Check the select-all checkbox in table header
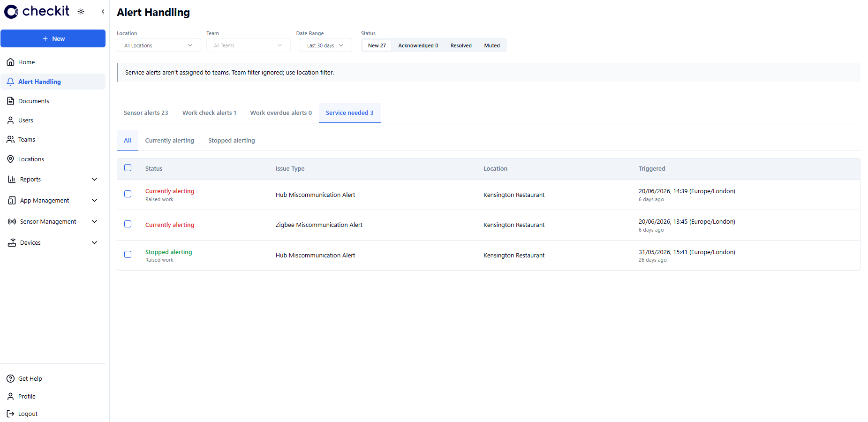 (x=128, y=168)
